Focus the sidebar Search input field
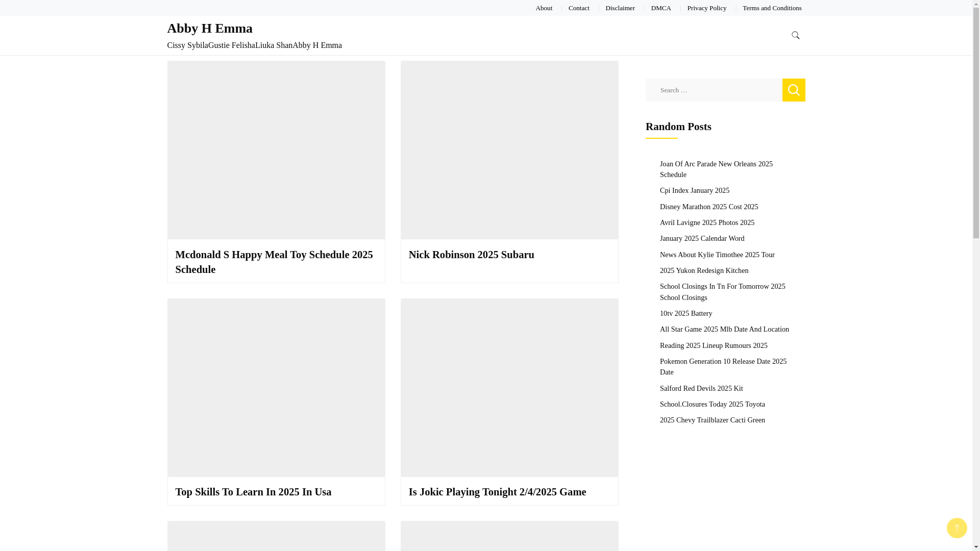Viewport: 980px width, 551px height. (x=714, y=90)
